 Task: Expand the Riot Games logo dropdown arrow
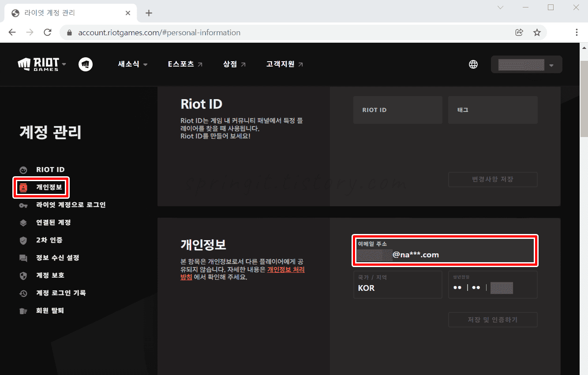[64, 64]
